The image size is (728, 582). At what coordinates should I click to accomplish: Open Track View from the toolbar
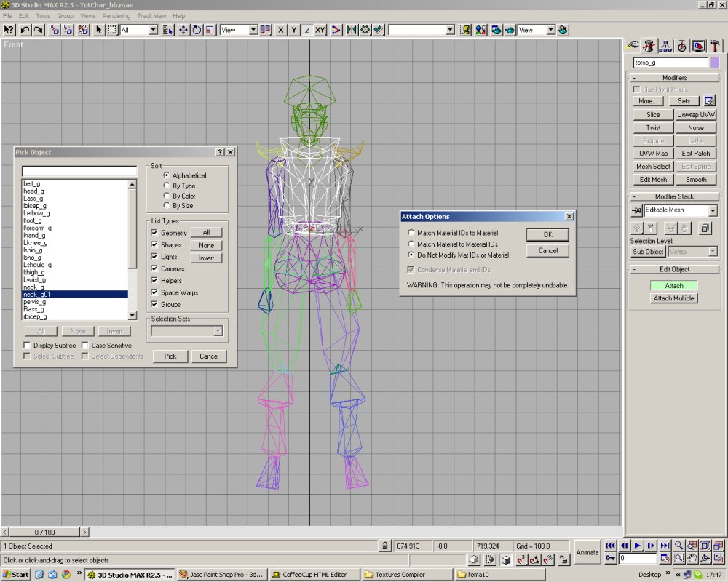coord(464,30)
